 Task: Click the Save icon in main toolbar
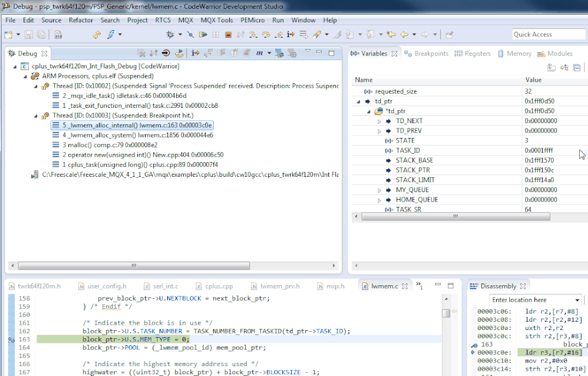pos(30,35)
